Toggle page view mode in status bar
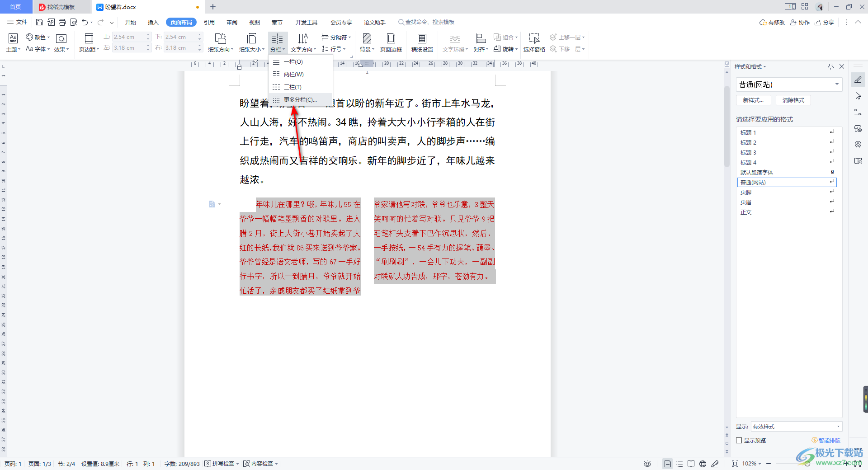Screen dimensions: 868x470 pos(667,464)
